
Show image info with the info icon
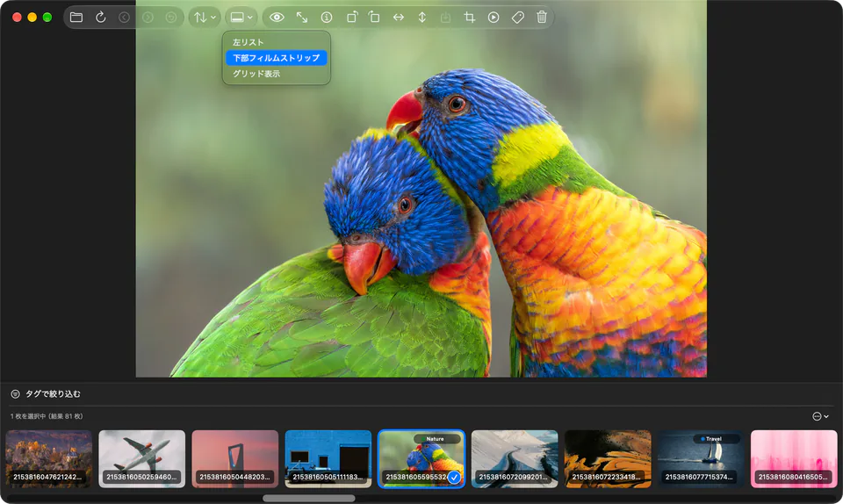tap(327, 18)
